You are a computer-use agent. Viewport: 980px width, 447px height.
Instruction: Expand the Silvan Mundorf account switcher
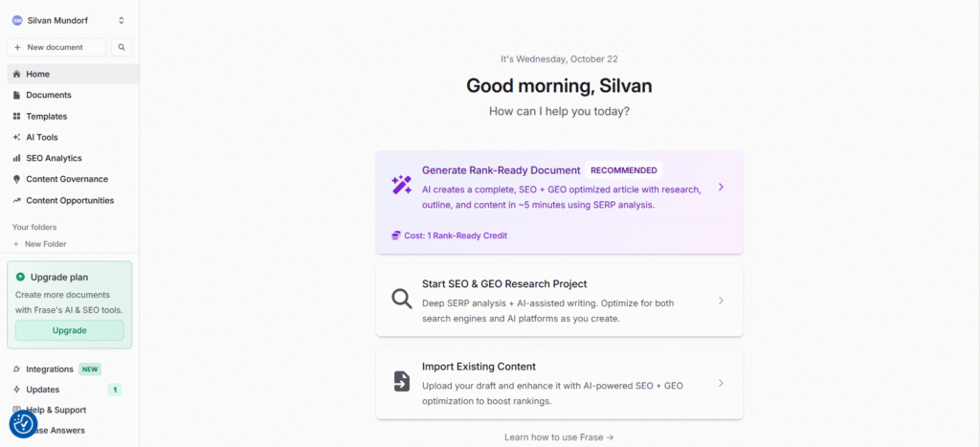click(122, 20)
